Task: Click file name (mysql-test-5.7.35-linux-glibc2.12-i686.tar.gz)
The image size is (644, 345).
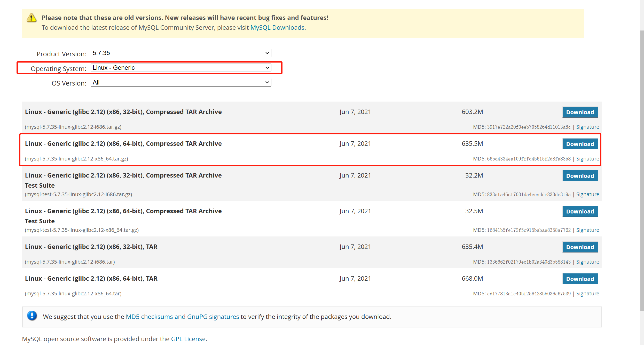Action: tap(78, 194)
